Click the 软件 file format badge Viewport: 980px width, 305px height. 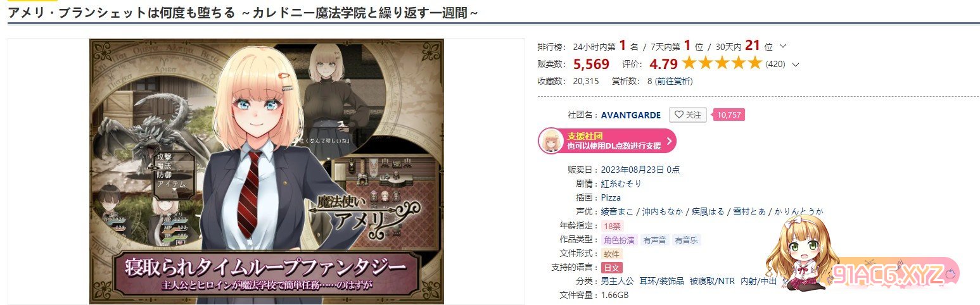pyautogui.click(x=611, y=254)
